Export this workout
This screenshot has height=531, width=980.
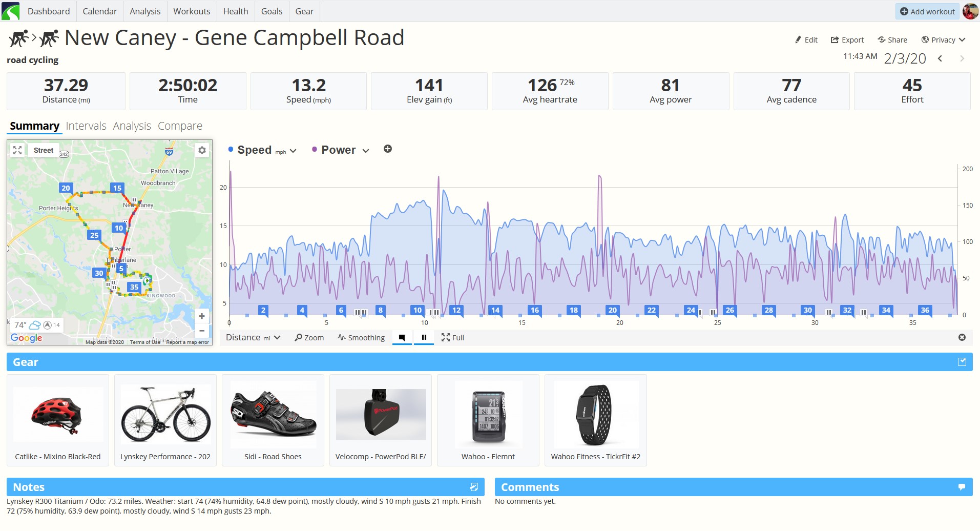[847, 40]
